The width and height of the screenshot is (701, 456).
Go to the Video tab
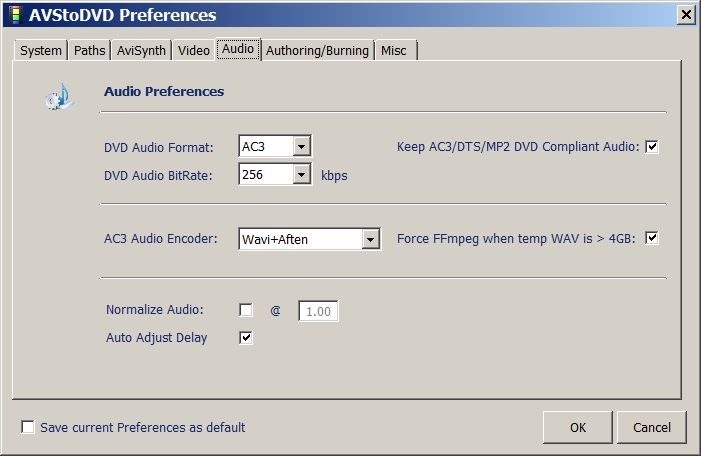[x=194, y=50]
